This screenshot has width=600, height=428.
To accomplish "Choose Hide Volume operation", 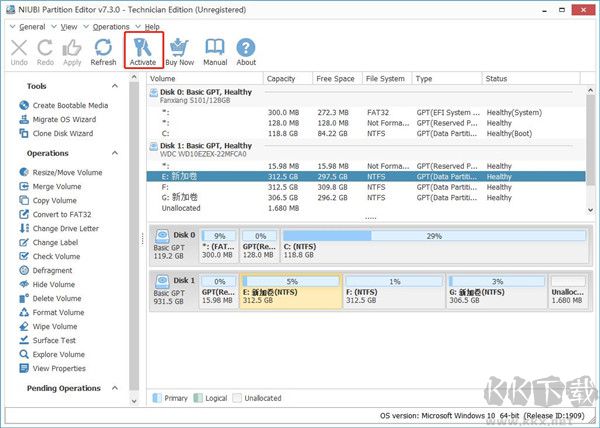I will pyautogui.click(x=47, y=285).
